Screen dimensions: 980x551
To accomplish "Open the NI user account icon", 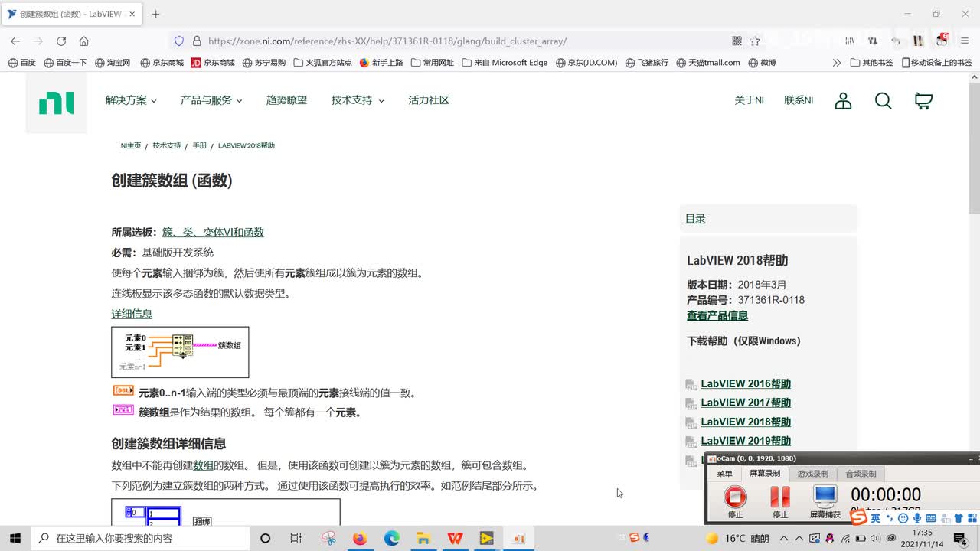I will [x=843, y=101].
